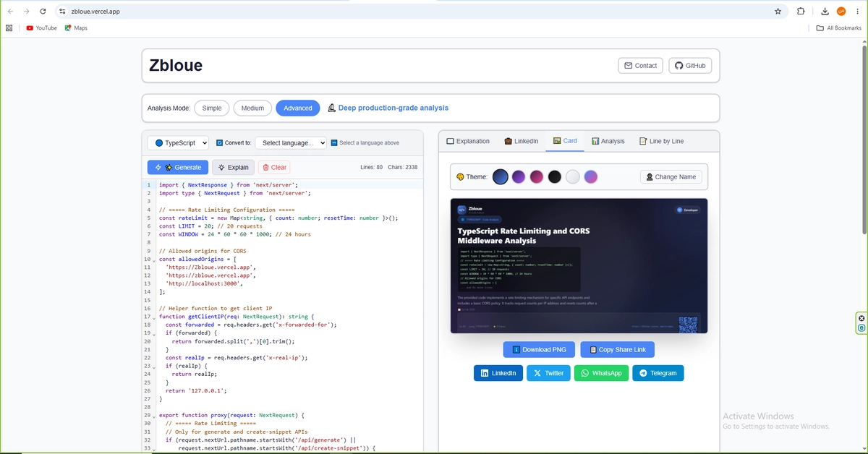Choose the white theme swatch

point(573,176)
